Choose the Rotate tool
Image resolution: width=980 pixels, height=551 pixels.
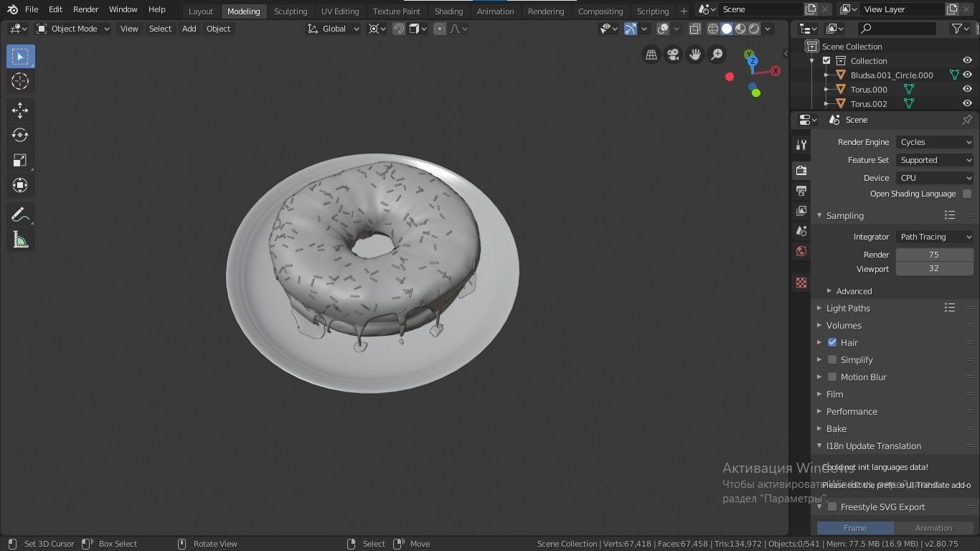coord(20,134)
